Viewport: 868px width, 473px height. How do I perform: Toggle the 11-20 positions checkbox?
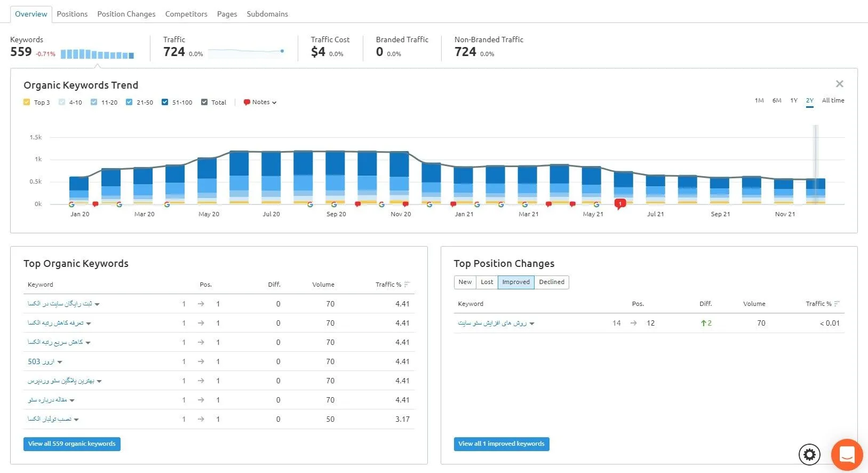tap(94, 102)
